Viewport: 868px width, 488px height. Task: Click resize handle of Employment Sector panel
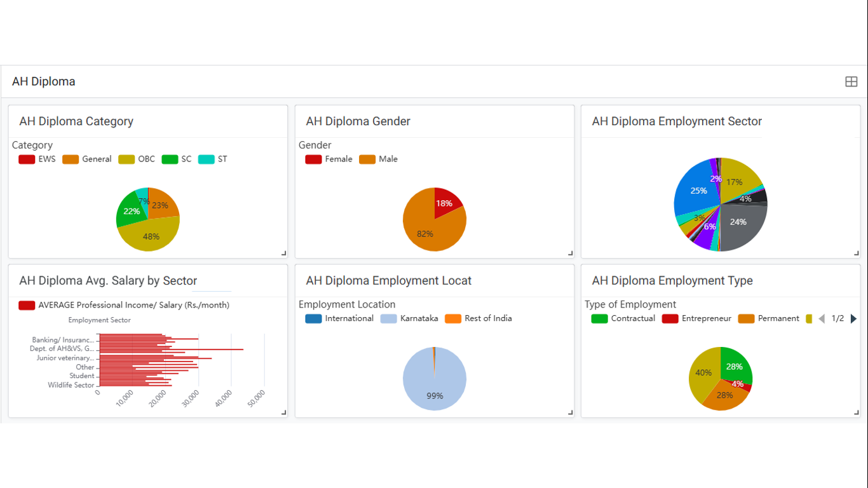856,254
